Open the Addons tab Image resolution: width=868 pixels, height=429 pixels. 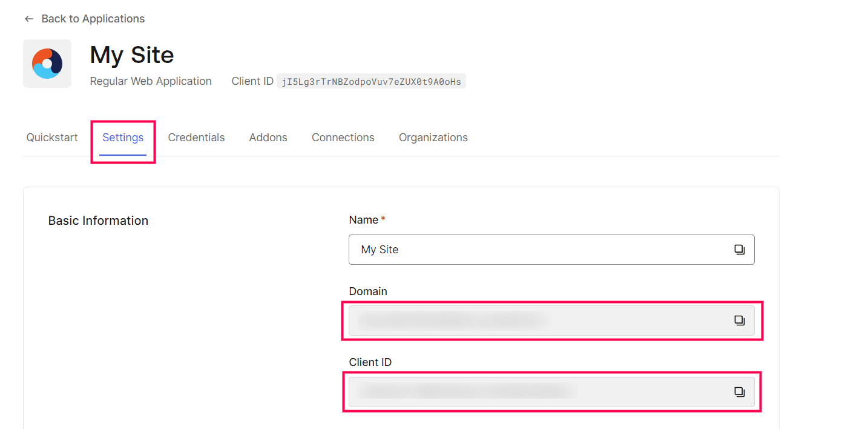pyautogui.click(x=268, y=138)
